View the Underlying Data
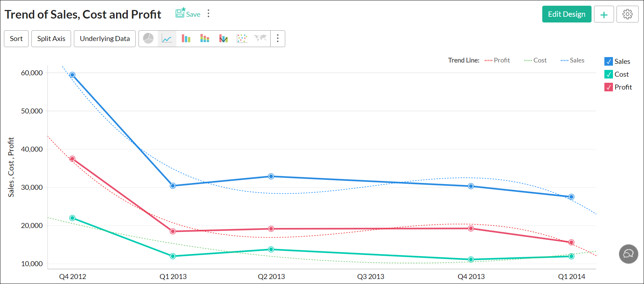 [x=105, y=39]
